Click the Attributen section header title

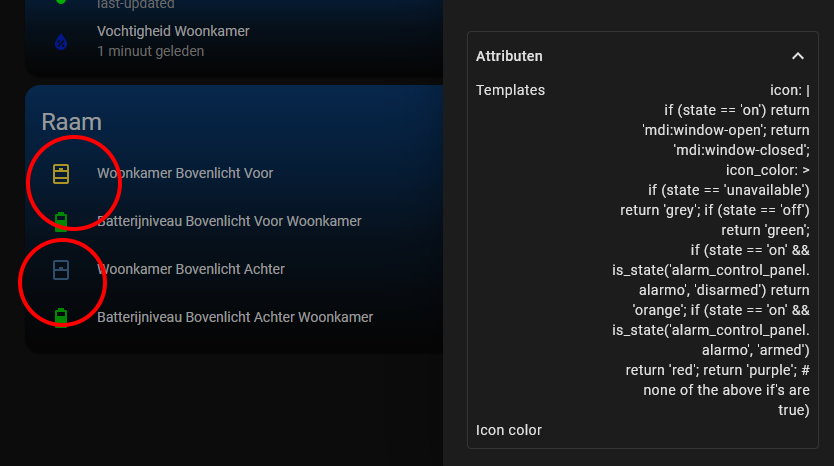click(509, 56)
